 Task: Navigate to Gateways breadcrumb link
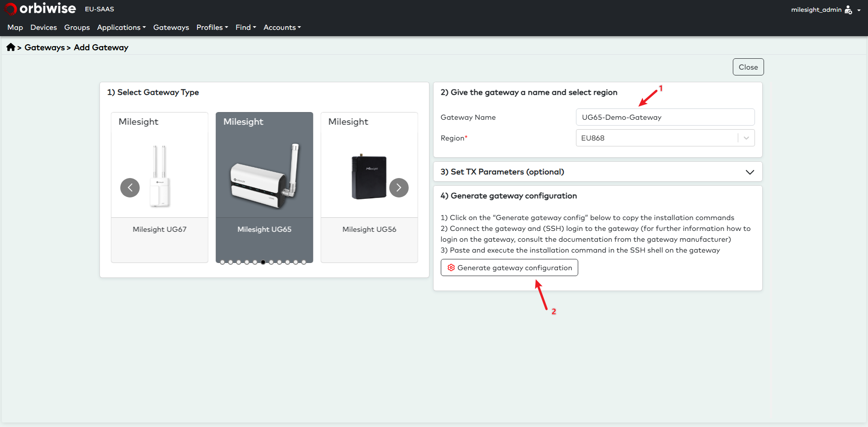click(44, 47)
